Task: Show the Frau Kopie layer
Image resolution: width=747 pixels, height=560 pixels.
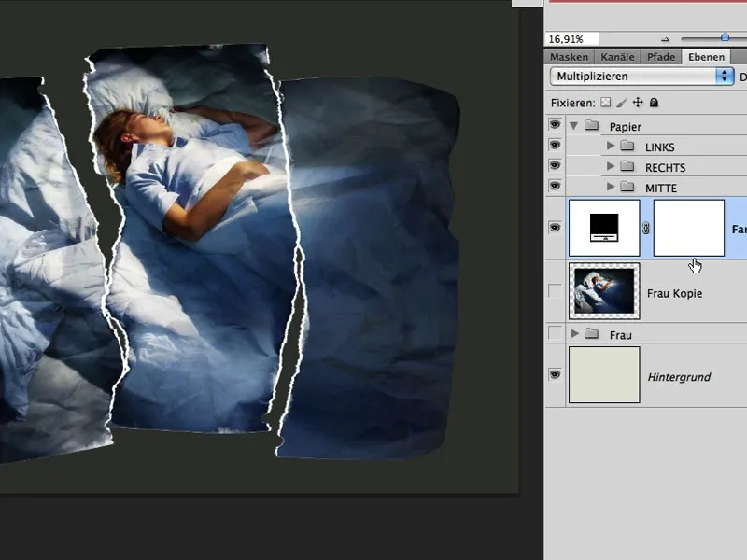Action: coord(555,290)
